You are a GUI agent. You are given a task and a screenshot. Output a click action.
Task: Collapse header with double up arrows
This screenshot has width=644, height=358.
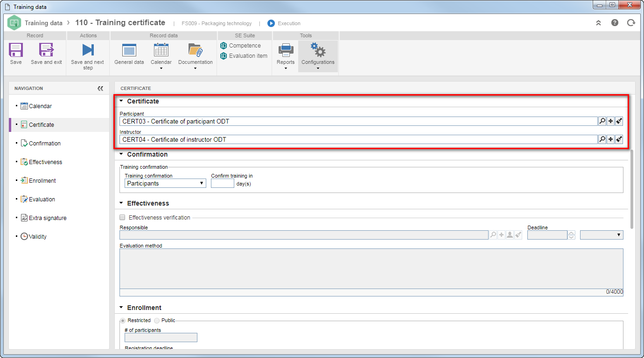point(599,23)
